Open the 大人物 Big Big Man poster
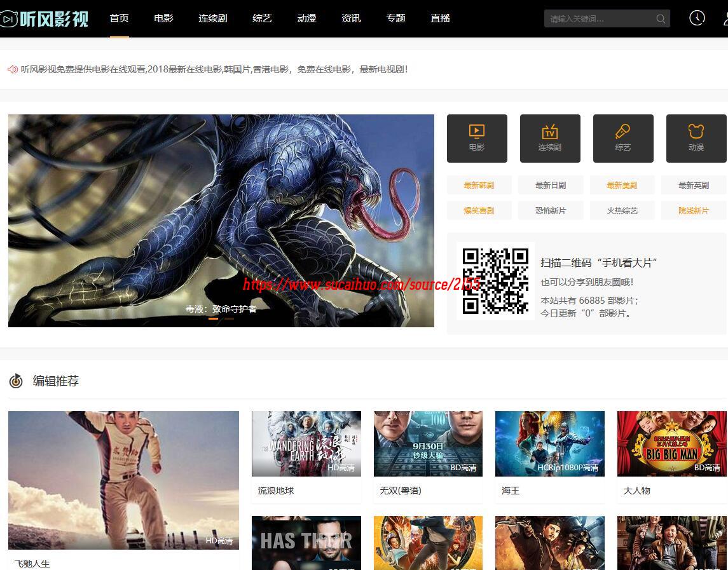 click(x=672, y=444)
